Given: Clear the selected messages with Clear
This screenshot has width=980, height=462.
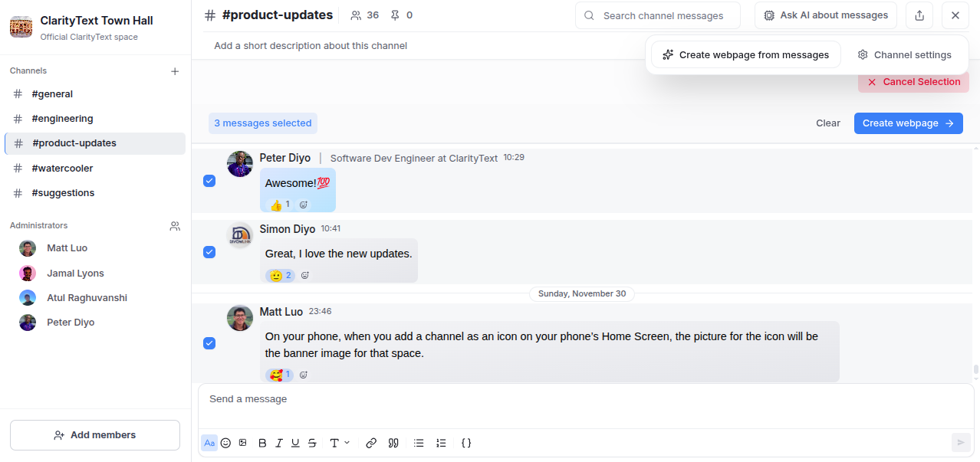Looking at the screenshot, I should [827, 123].
